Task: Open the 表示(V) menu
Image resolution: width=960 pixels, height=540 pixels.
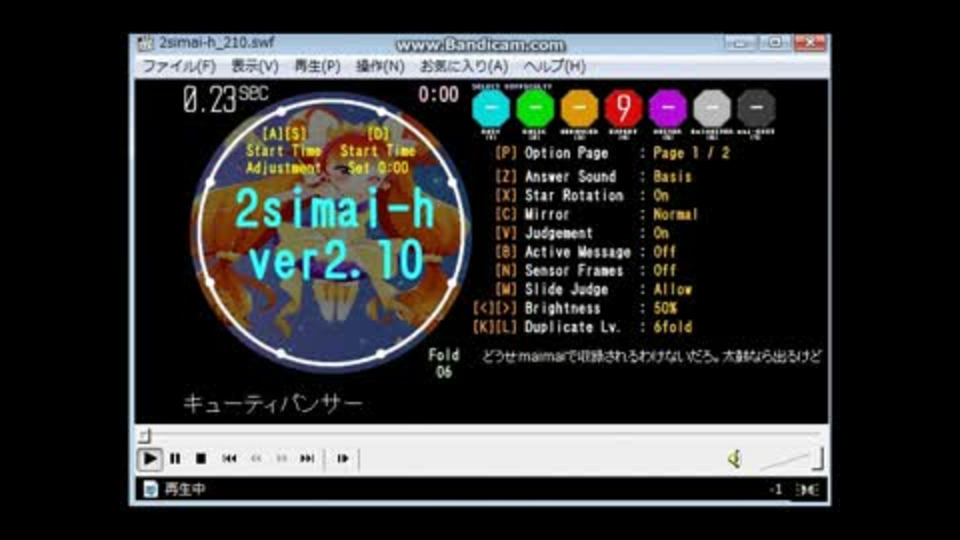Action: [x=255, y=66]
